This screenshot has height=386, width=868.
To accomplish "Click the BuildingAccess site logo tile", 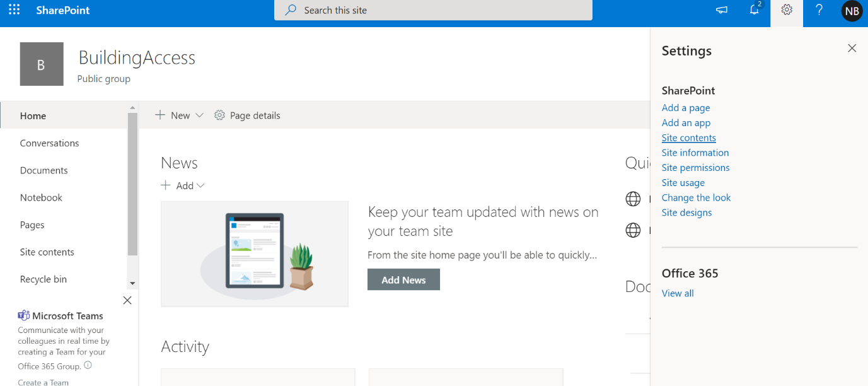I will (42, 64).
